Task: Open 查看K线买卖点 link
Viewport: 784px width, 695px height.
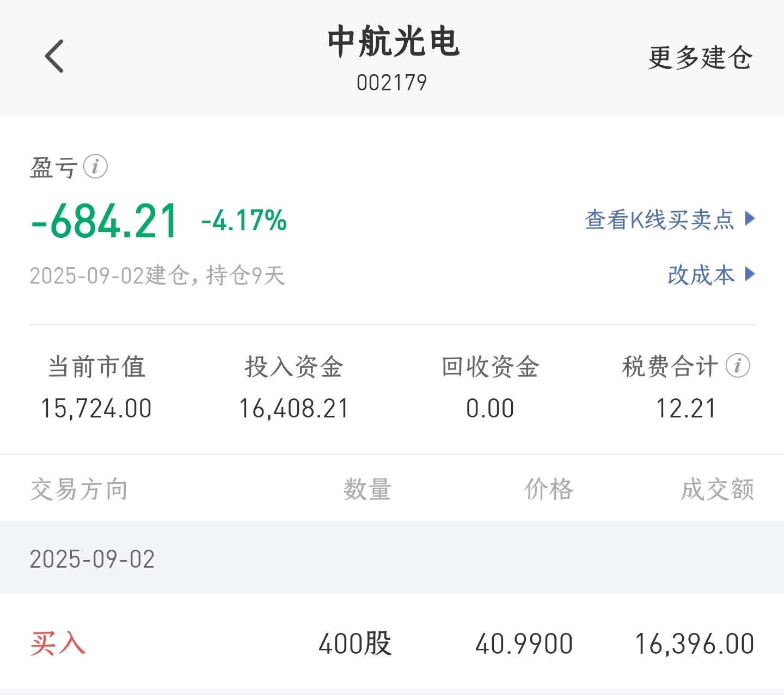Action: [x=660, y=220]
